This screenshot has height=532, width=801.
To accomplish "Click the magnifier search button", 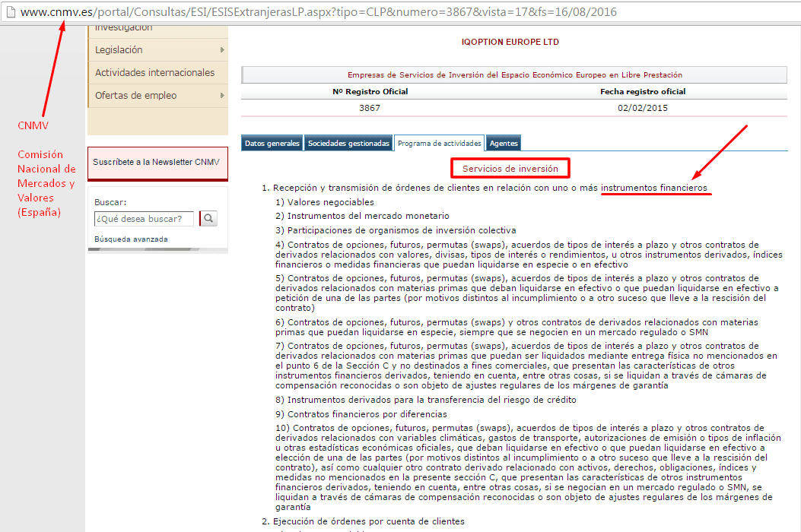I will (x=208, y=219).
